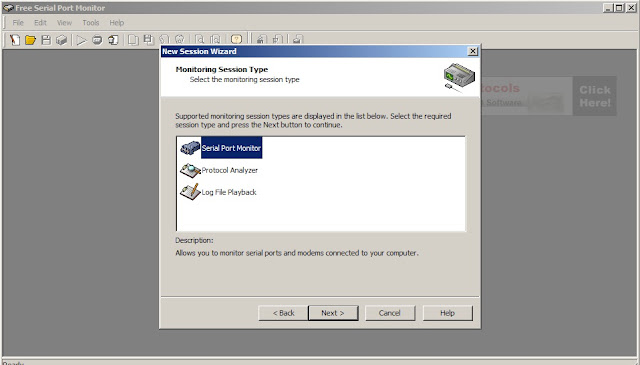This screenshot has height=365, width=640.
Task: Click the yellow Help question-mark toolbar icon
Action: click(x=236, y=39)
